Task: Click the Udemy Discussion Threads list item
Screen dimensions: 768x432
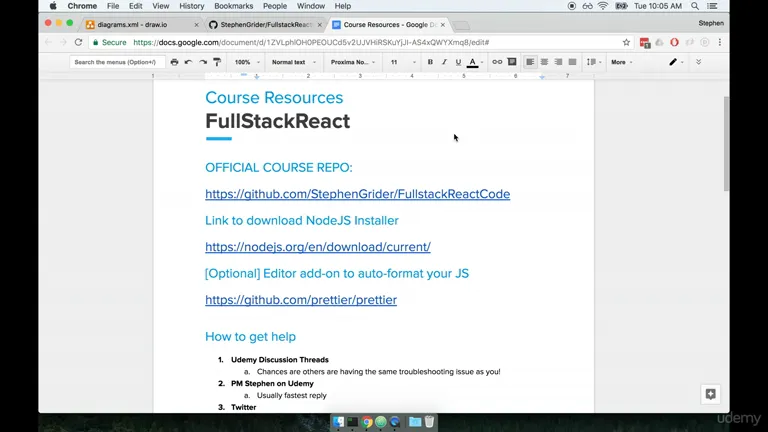Action: pos(280,360)
